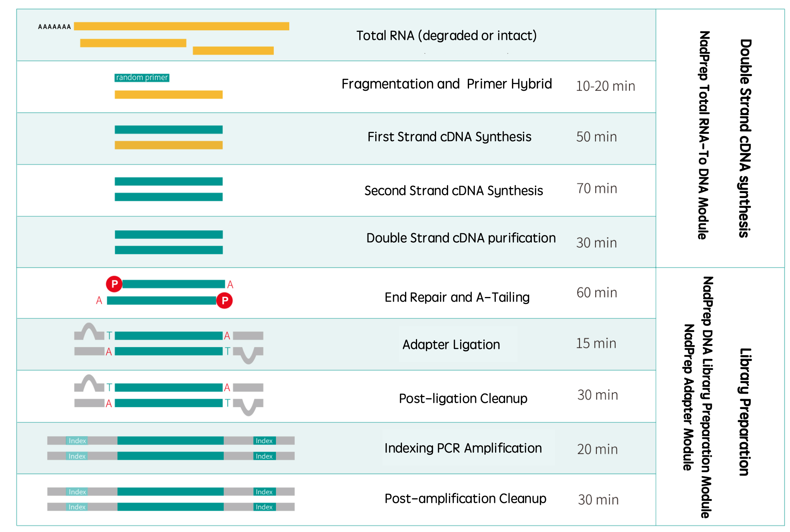
Task: Click the curved gray adapter at bottom-right of the Post-ligation Cleanup row
Action: (x=248, y=407)
